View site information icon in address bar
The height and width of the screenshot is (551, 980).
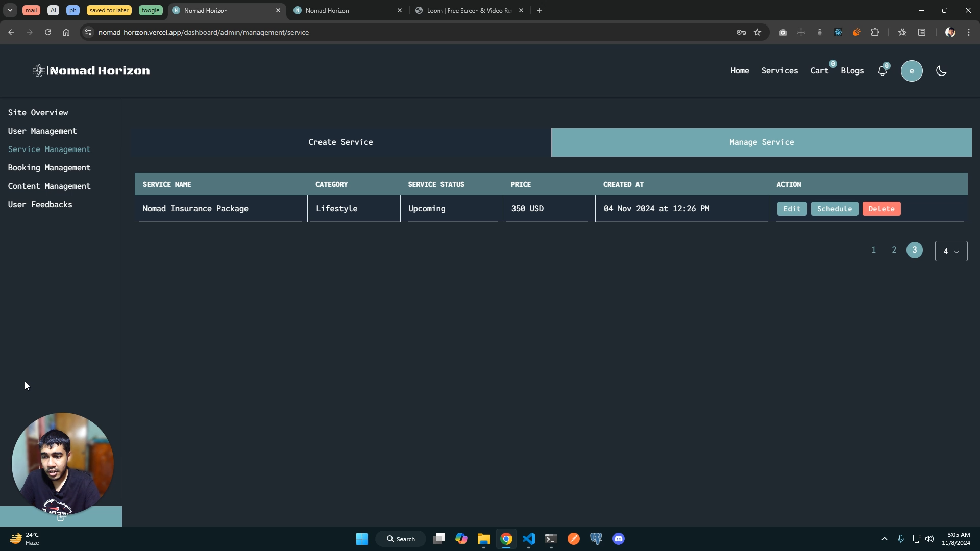pos(88,32)
